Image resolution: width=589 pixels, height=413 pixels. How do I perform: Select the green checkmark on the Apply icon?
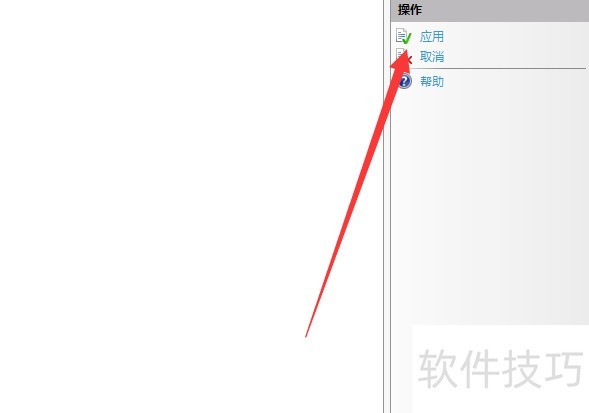pyautogui.click(x=408, y=38)
